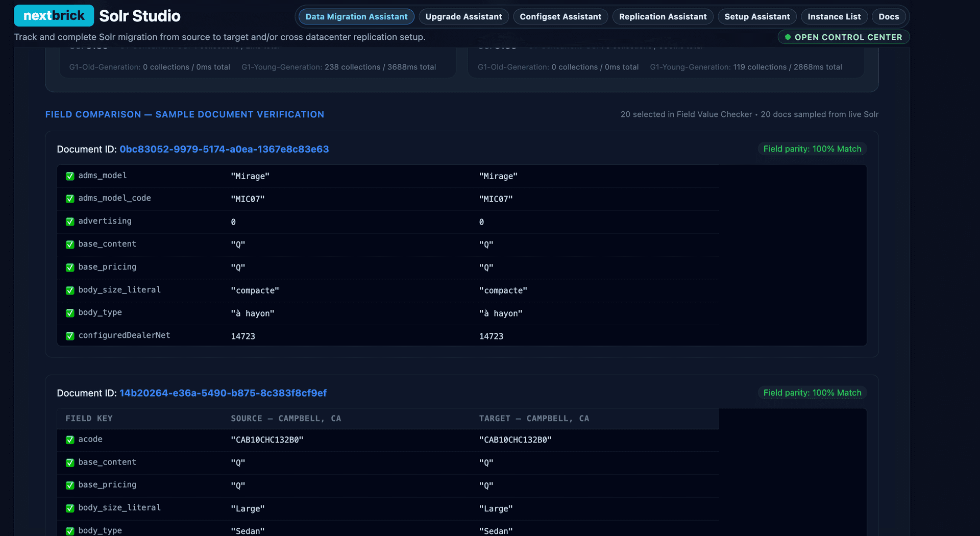Select the target value "Mirage"

click(x=498, y=176)
